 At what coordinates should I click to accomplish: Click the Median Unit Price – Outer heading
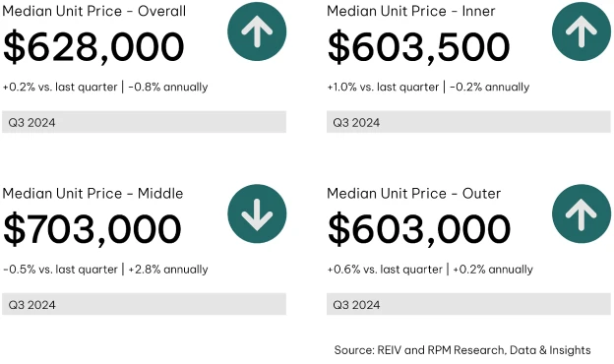pyautogui.click(x=414, y=194)
